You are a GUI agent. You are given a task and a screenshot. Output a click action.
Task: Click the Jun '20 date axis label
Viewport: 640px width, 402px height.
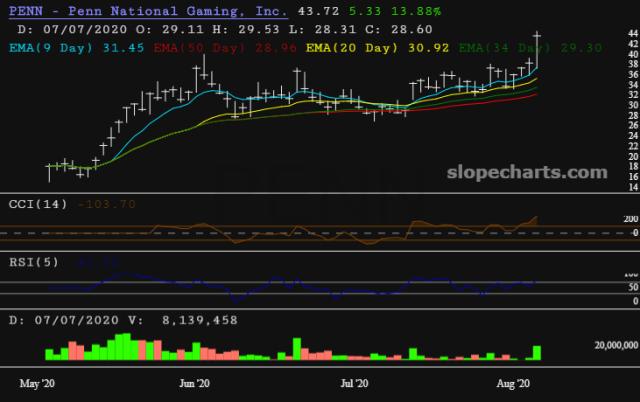tap(193, 383)
